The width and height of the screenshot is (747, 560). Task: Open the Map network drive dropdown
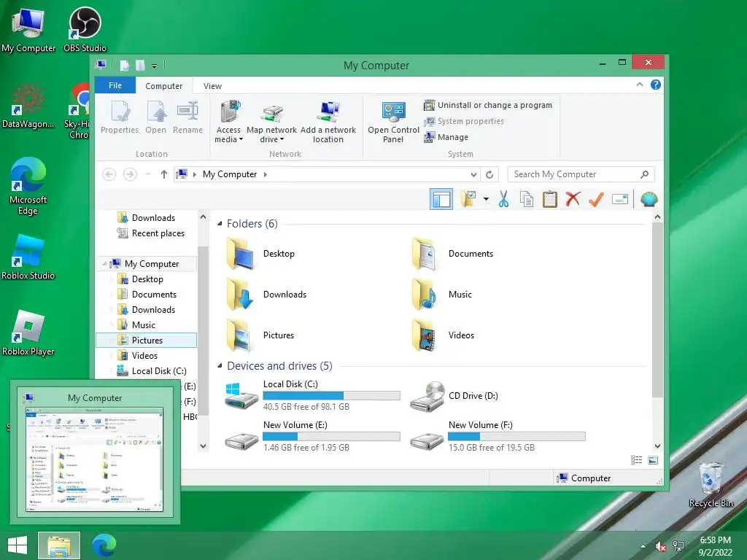pyautogui.click(x=271, y=122)
